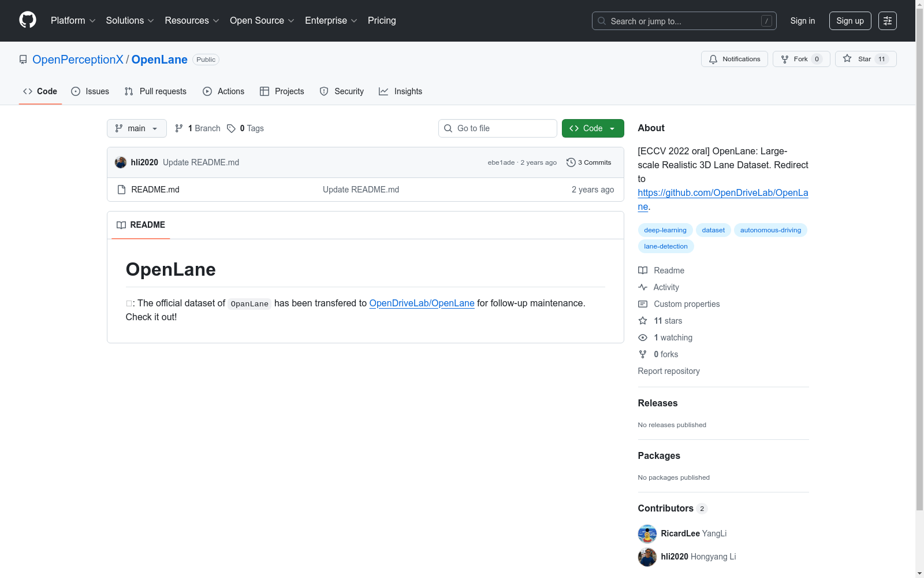
Task: Open the command palette icon button
Action: pyautogui.click(x=887, y=21)
